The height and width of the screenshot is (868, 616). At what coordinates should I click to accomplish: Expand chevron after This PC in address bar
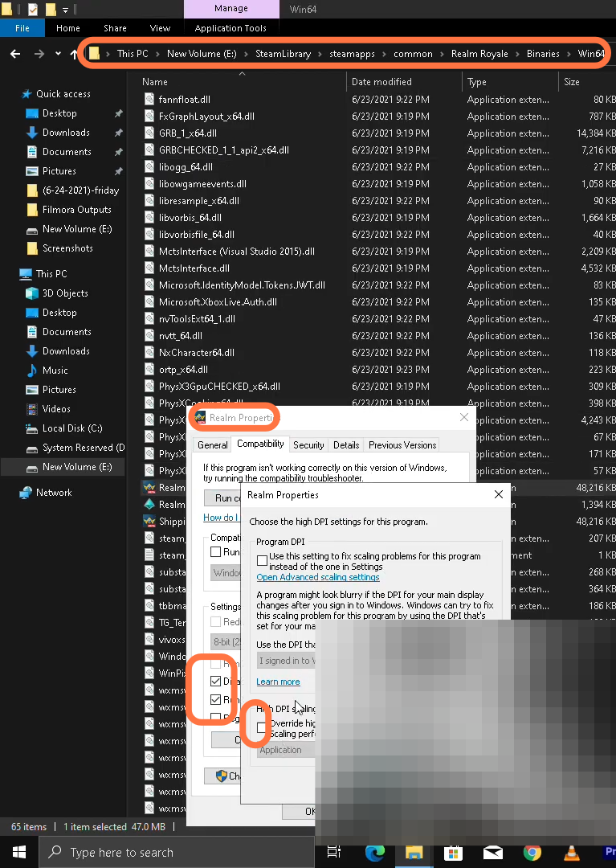[157, 54]
